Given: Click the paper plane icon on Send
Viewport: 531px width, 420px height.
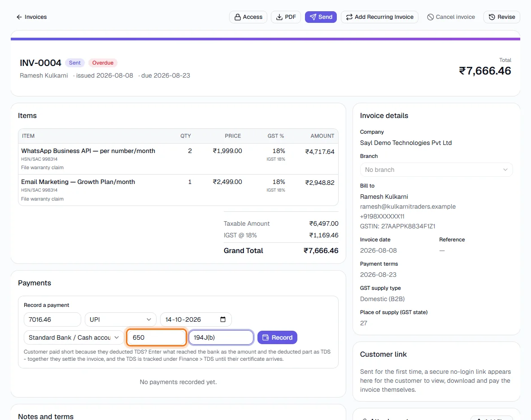Looking at the screenshot, I should [313, 17].
